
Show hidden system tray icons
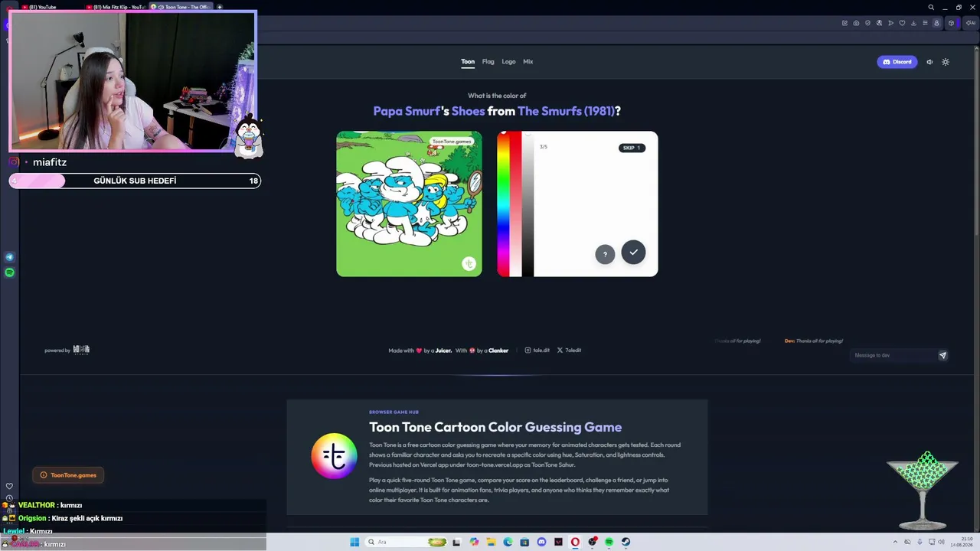(x=896, y=542)
